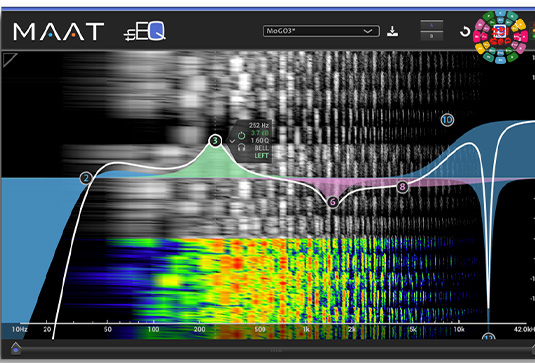The height and width of the screenshot is (363, 535).
Task: Expand band 3 popup options chevron
Action: pyautogui.click(x=232, y=141)
